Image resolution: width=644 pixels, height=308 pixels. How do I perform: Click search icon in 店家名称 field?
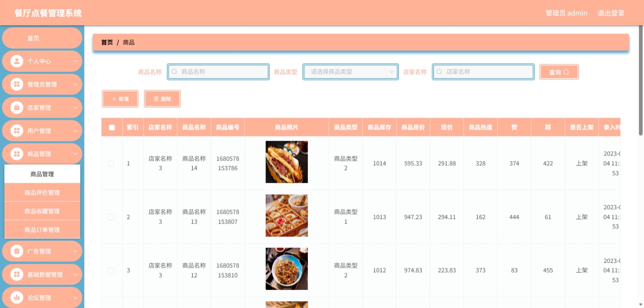439,72
